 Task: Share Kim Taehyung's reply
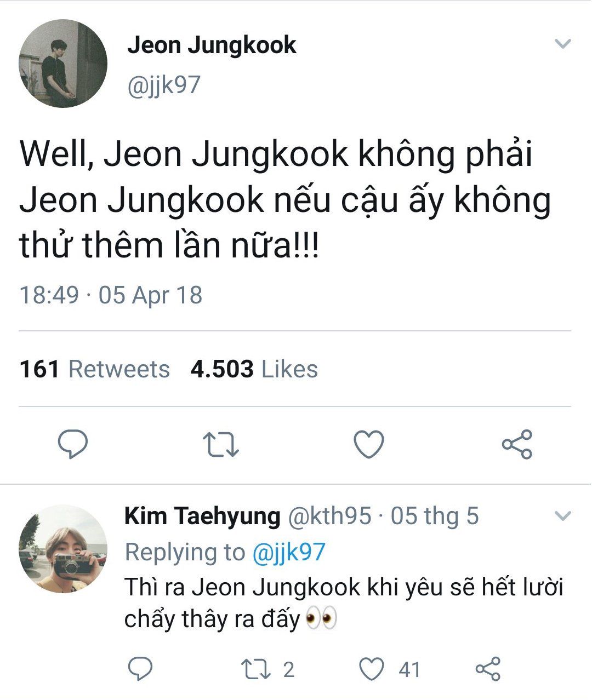click(487, 669)
